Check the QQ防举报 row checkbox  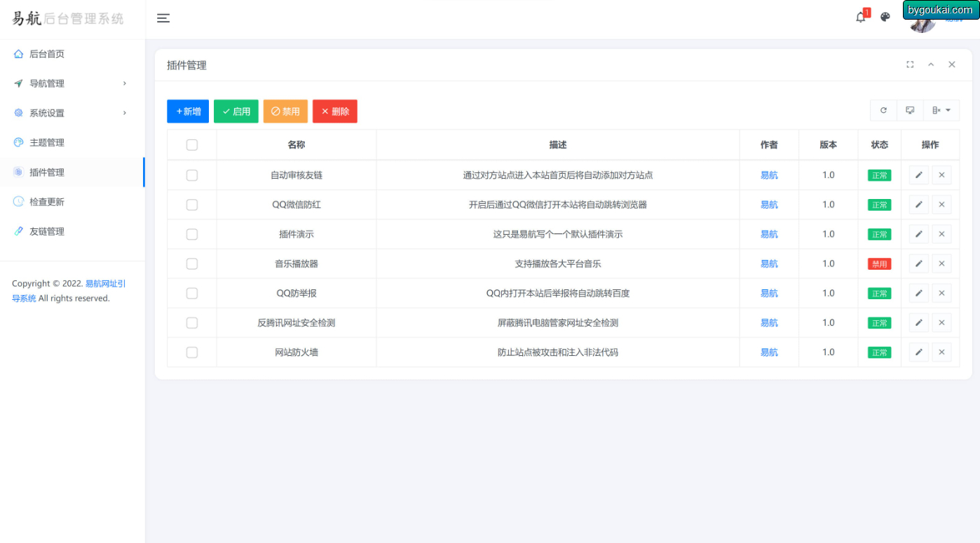click(192, 293)
